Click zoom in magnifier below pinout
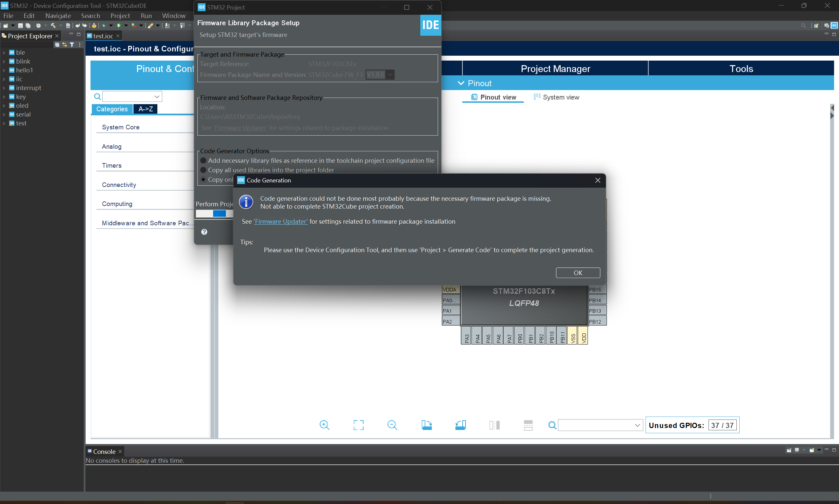The height and width of the screenshot is (504, 839). pyautogui.click(x=324, y=425)
